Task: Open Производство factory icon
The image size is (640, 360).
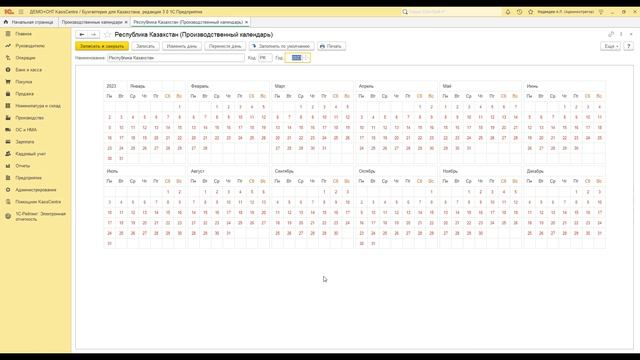Action: (8, 118)
